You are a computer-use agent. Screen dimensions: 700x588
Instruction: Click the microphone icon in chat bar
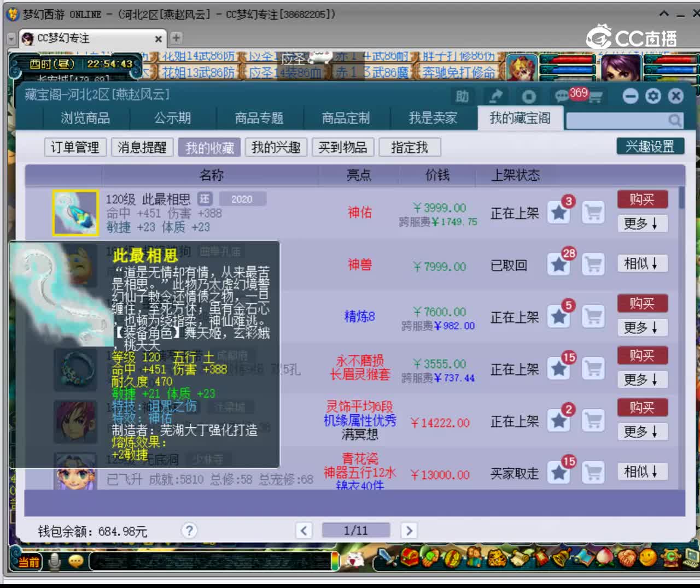click(x=54, y=562)
